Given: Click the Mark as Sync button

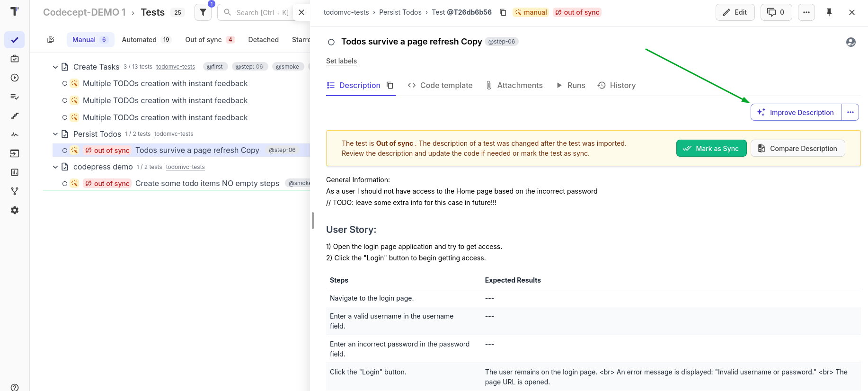Looking at the screenshot, I should pyautogui.click(x=711, y=149).
